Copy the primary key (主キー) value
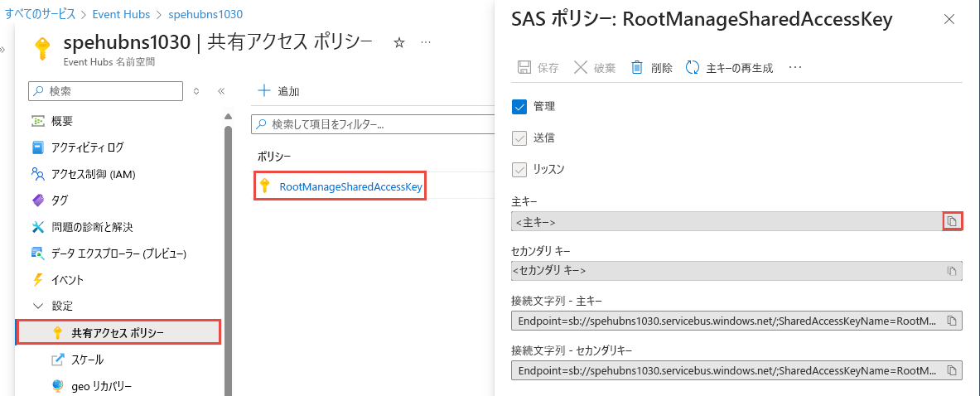The width and height of the screenshot is (980, 396). tap(952, 221)
